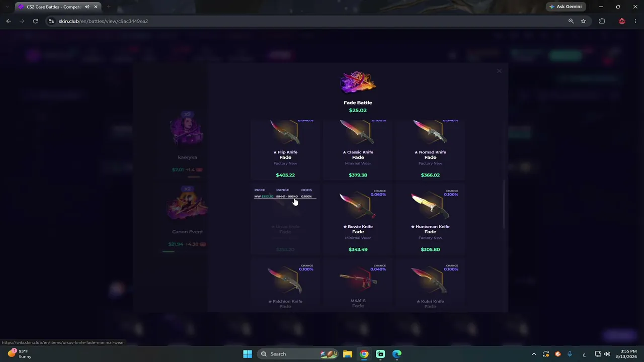644x362 pixels.
Task: Click the red extension icon in toolbar
Action: [622, 21]
